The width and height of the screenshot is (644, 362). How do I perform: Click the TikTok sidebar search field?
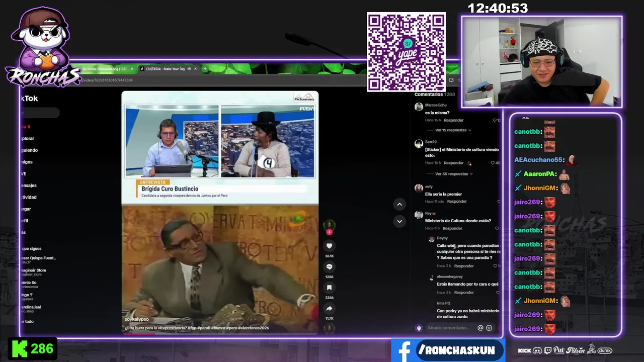pyautogui.click(x=40, y=113)
